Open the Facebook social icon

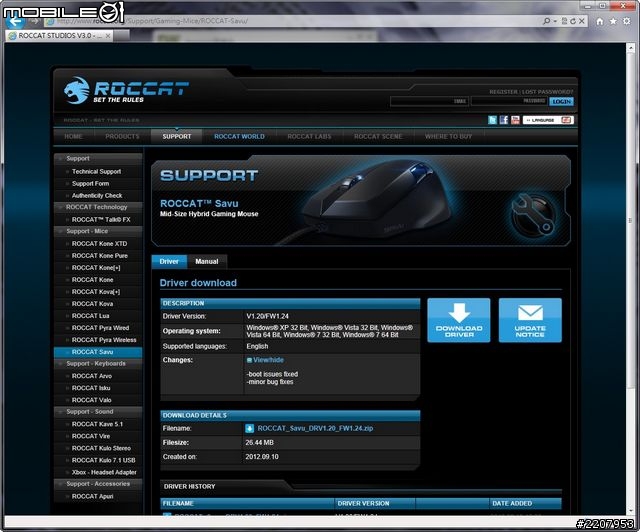tap(504, 120)
